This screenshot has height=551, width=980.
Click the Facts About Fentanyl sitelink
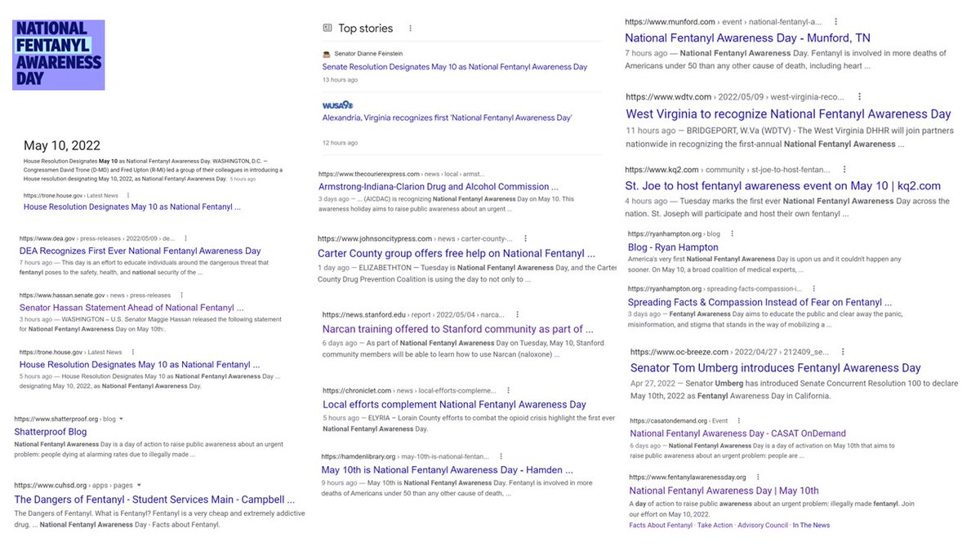[x=661, y=526]
